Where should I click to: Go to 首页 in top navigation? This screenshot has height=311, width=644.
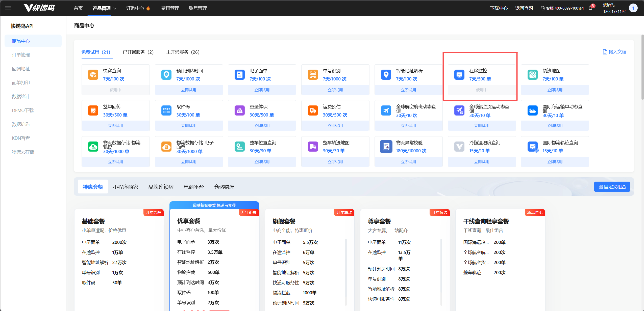coord(78,8)
